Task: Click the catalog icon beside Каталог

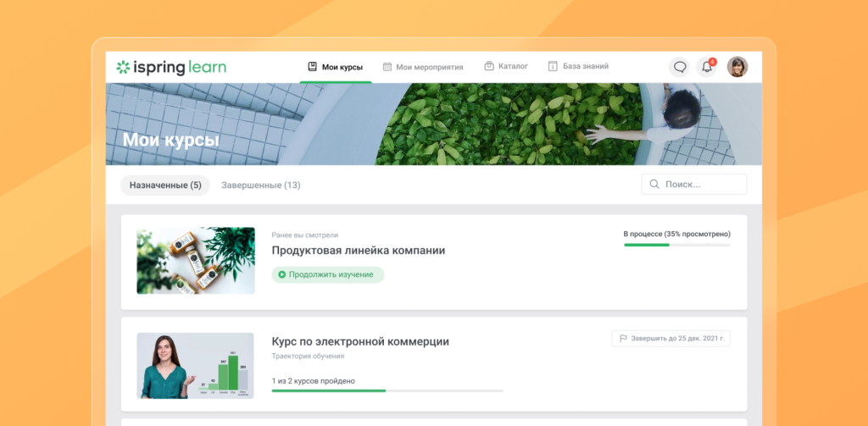Action: pyautogui.click(x=489, y=66)
